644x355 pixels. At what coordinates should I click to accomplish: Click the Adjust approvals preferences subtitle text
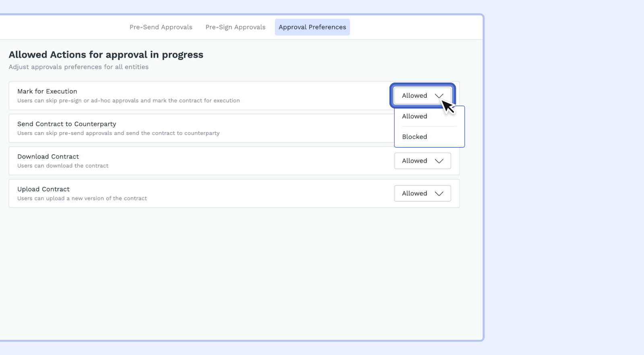click(78, 67)
